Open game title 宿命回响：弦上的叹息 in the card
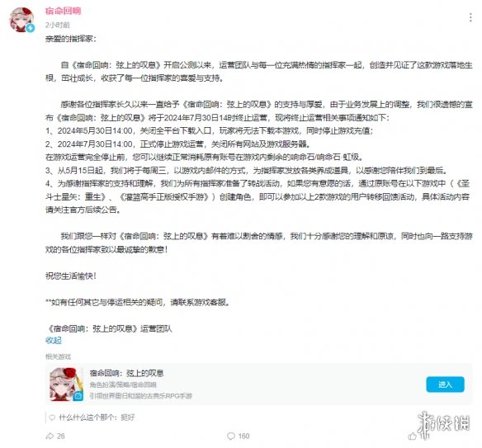 click(x=126, y=373)
